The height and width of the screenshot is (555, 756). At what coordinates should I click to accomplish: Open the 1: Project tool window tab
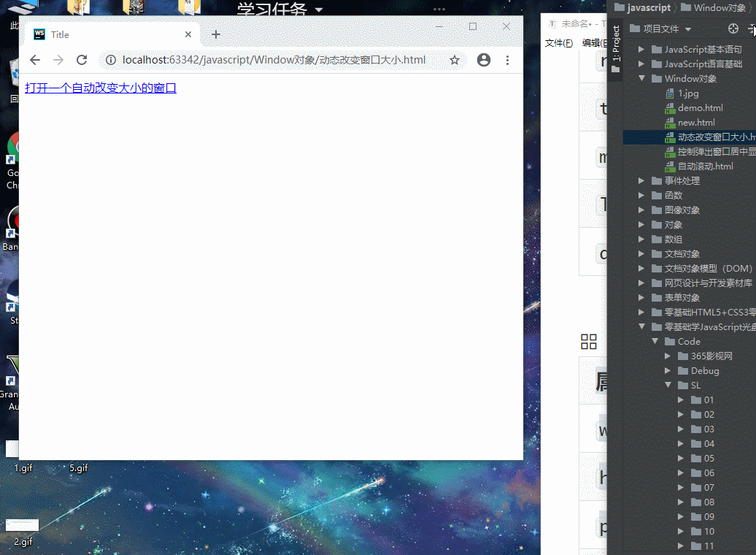616,49
